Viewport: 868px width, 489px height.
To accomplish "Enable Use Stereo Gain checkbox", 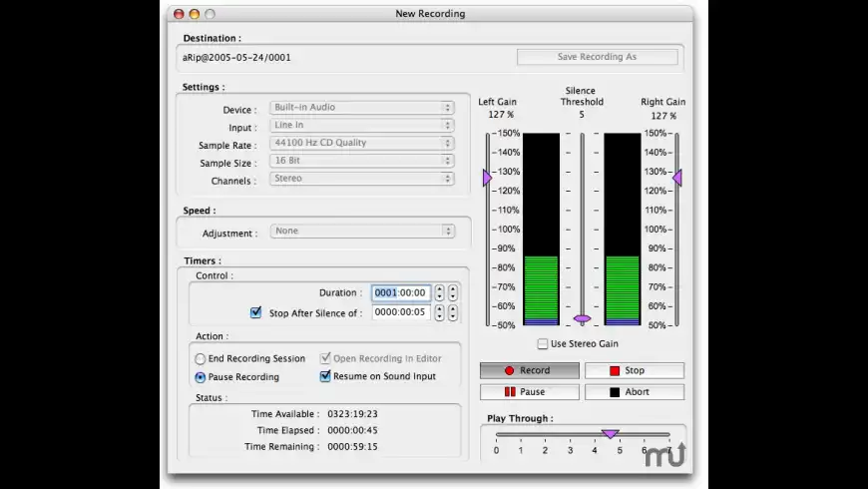I will point(543,344).
